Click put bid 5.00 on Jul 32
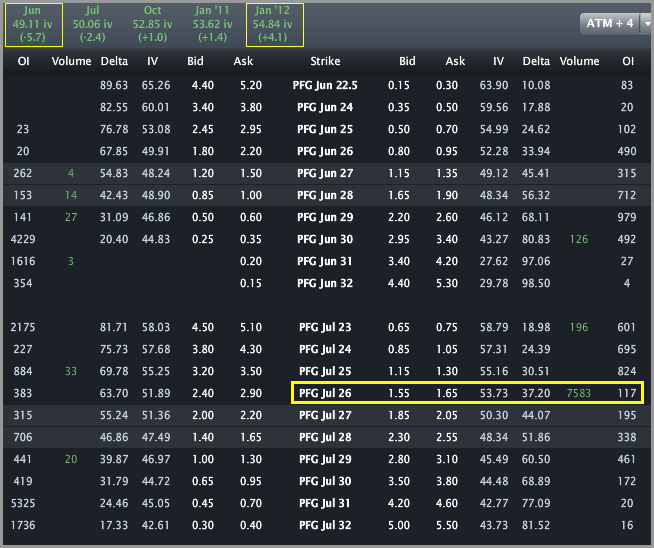Viewport: 654px width, 548px height. [399, 525]
